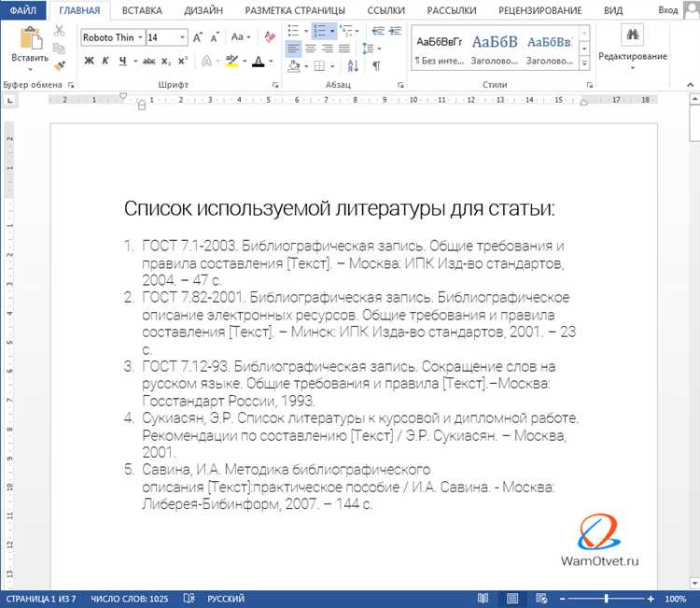Increase font size with enlarge icon
Screen dimensions: 700x608
[x=198, y=37]
